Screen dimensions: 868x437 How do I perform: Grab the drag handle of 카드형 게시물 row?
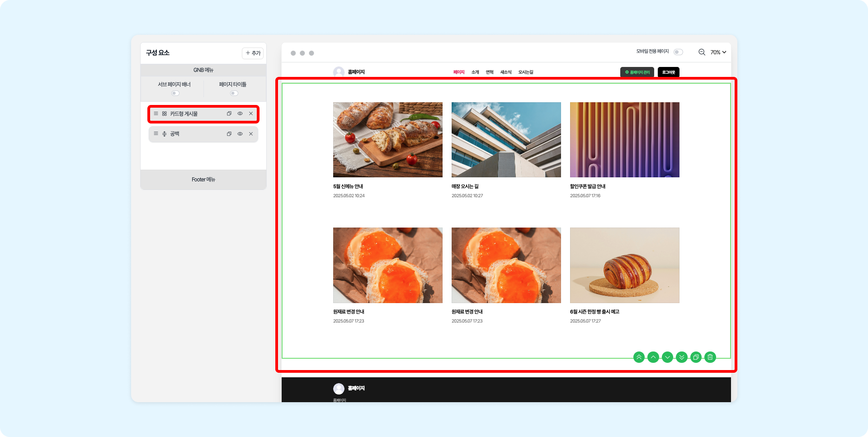tap(156, 114)
